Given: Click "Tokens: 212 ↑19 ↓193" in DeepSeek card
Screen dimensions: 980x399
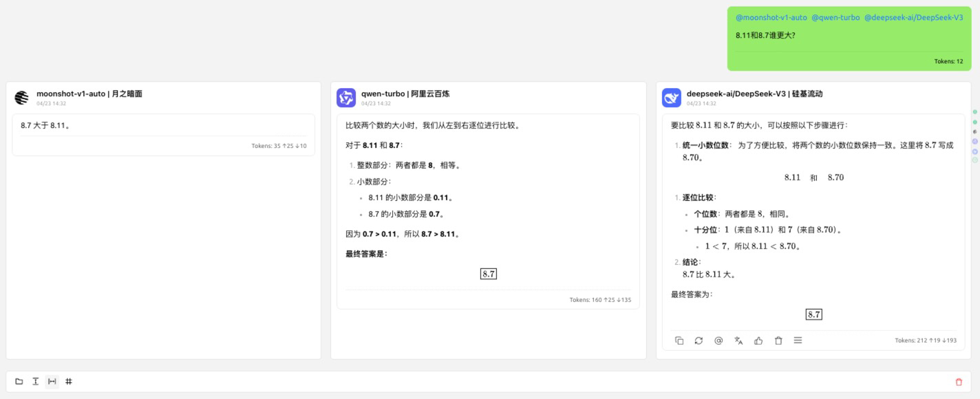Looking at the screenshot, I should [926, 341].
